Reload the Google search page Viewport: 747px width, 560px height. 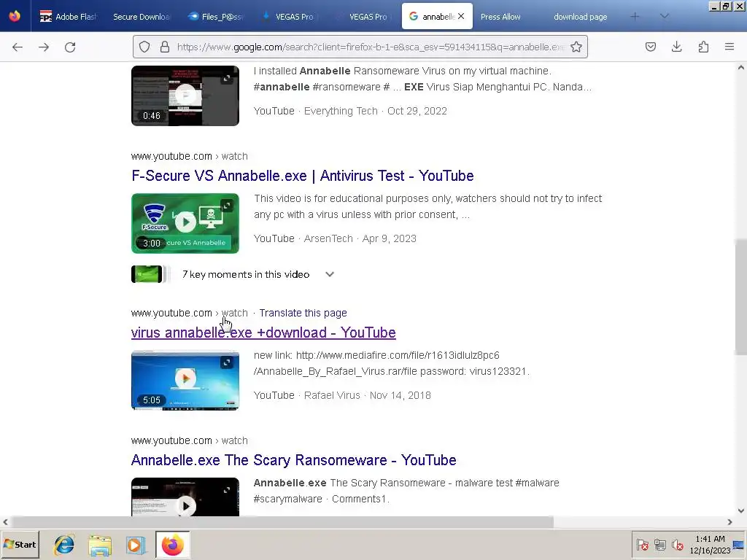[70, 47]
